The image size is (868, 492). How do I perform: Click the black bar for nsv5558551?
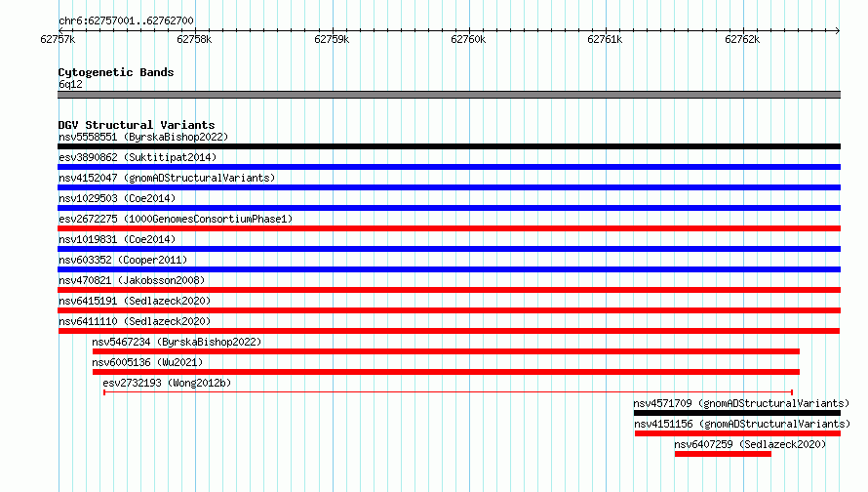coord(449,146)
